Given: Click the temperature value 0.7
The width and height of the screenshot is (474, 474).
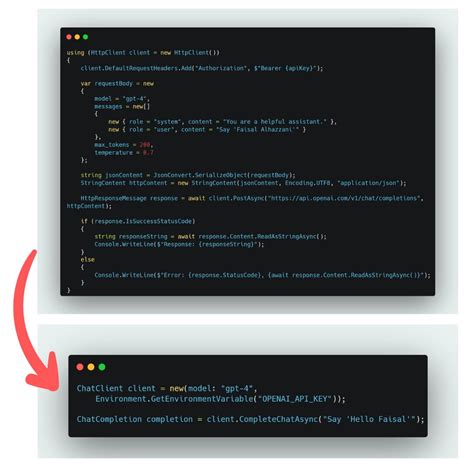Looking at the screenshot, I should tap(148, 153).
